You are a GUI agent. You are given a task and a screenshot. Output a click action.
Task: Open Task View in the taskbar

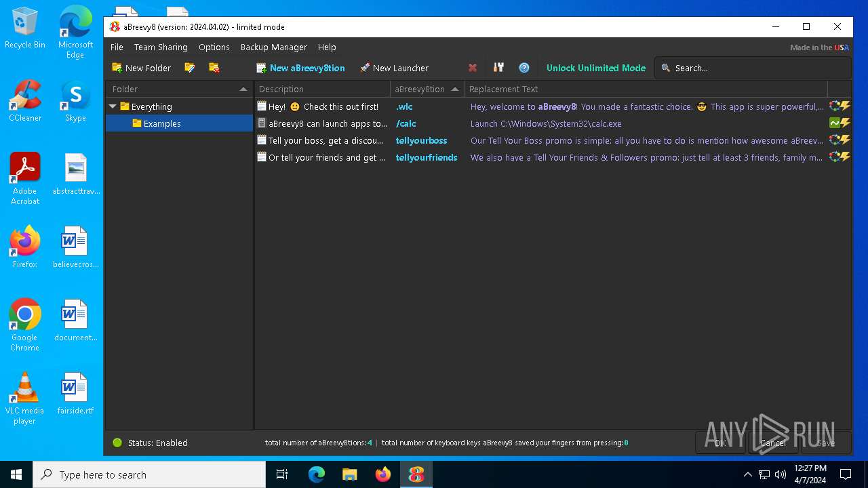pyautogui.click(x=282, y=474)
